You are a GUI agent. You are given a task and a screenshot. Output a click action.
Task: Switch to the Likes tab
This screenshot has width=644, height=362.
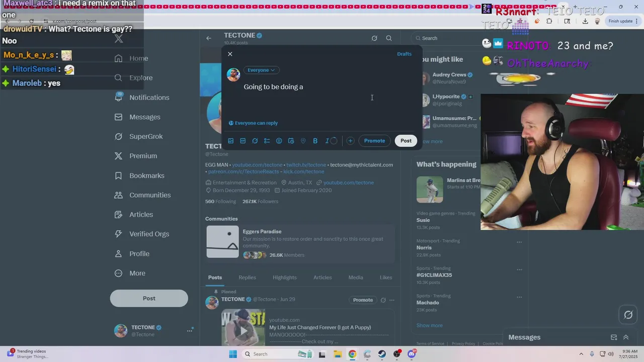point(386,278)
